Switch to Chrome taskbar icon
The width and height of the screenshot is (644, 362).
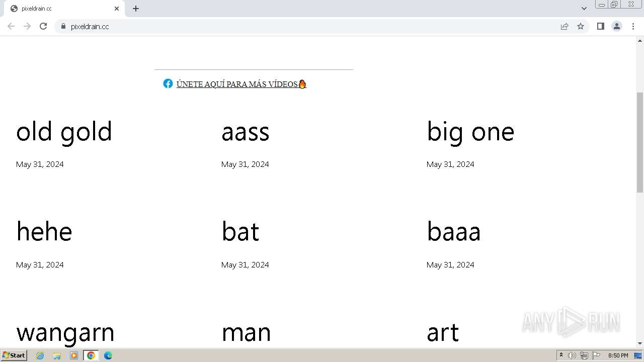91,355
